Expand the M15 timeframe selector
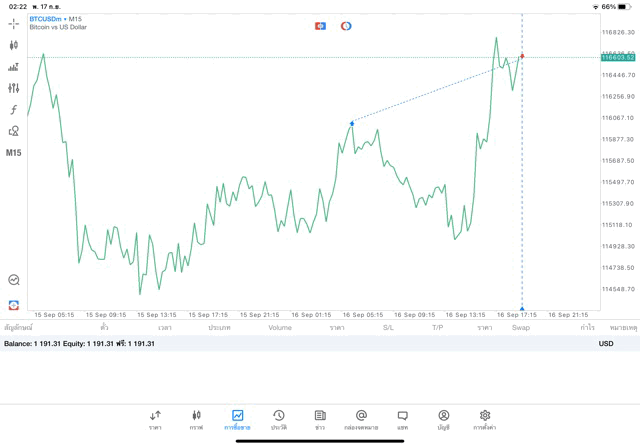 14,153
